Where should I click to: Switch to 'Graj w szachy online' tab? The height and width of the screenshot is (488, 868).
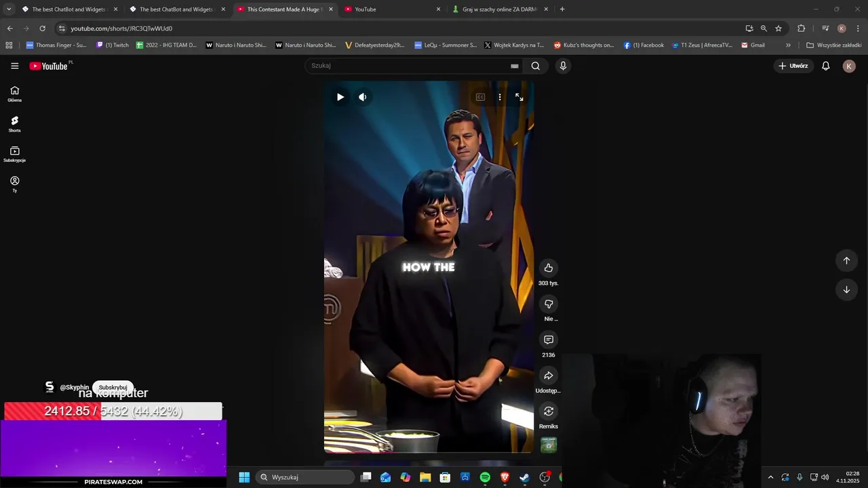point(500,9)
